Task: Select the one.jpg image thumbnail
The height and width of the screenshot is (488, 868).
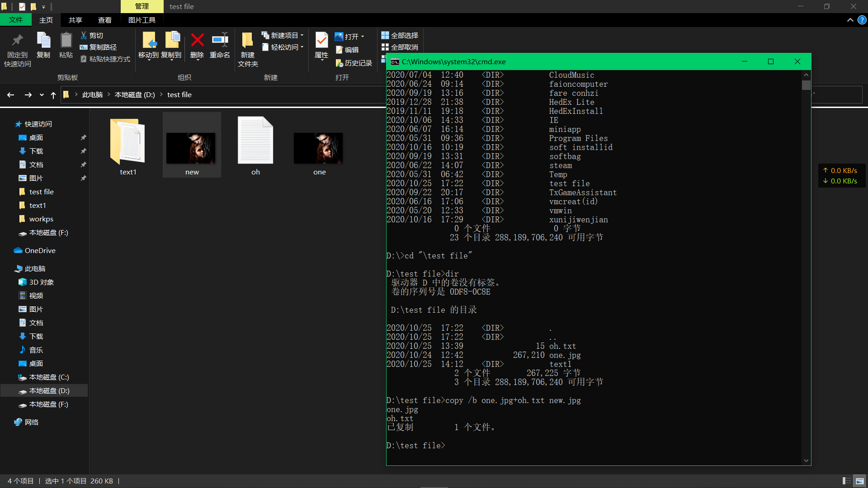Action: [x=319, y=149]
